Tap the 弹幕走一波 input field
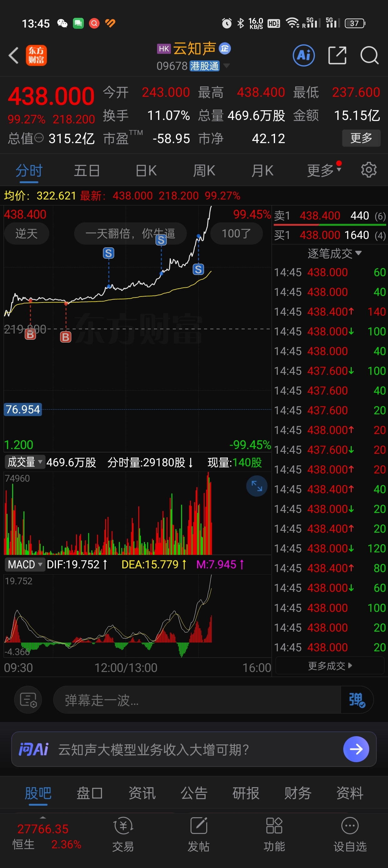 [x=197, y=700]
